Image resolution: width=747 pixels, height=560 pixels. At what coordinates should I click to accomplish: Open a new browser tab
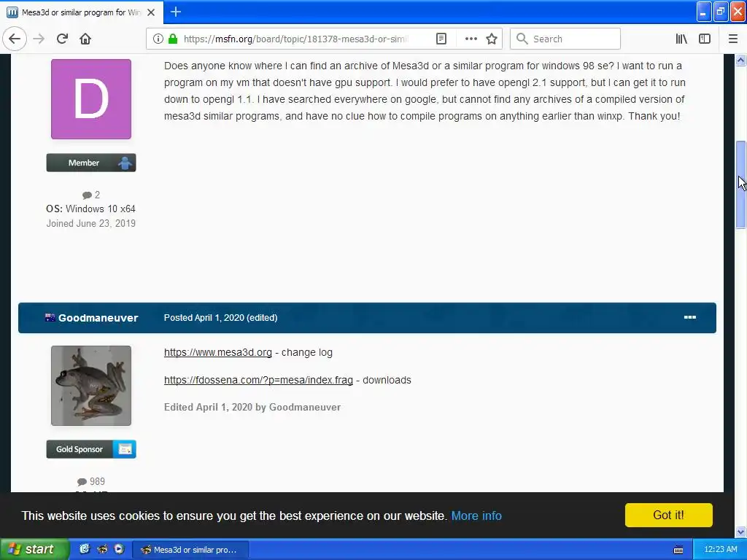[176, 12]
